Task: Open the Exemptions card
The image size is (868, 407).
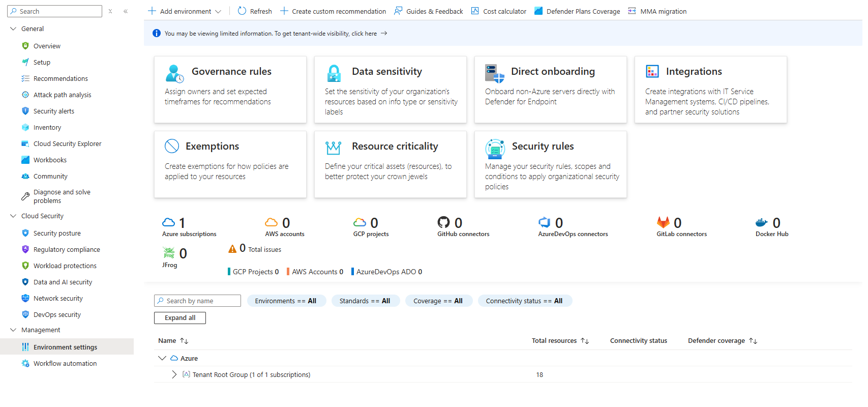Action: pyautogui.click(x=230, y=164)
